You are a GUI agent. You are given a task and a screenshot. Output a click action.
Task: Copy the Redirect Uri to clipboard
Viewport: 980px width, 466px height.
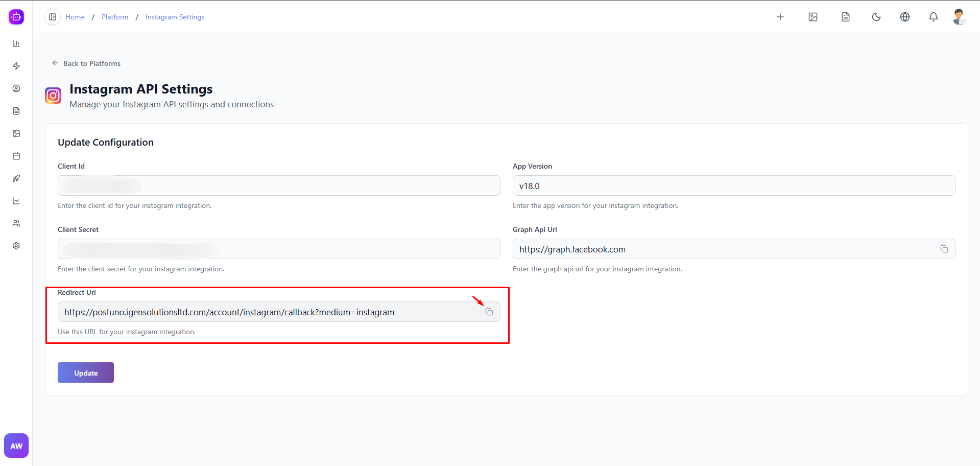click(489, 312)
